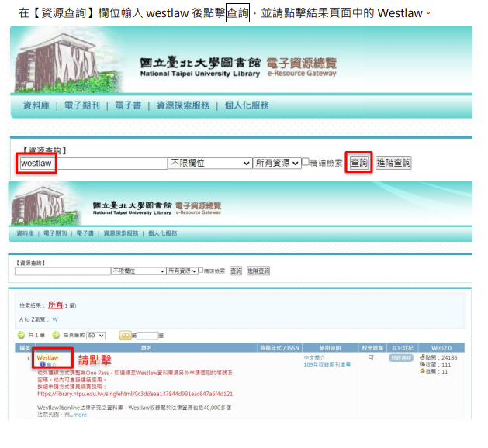Click green arrow icon beside 共 1 筆
This screenshot has height=448, width=488.
click(x=21, y=335)
